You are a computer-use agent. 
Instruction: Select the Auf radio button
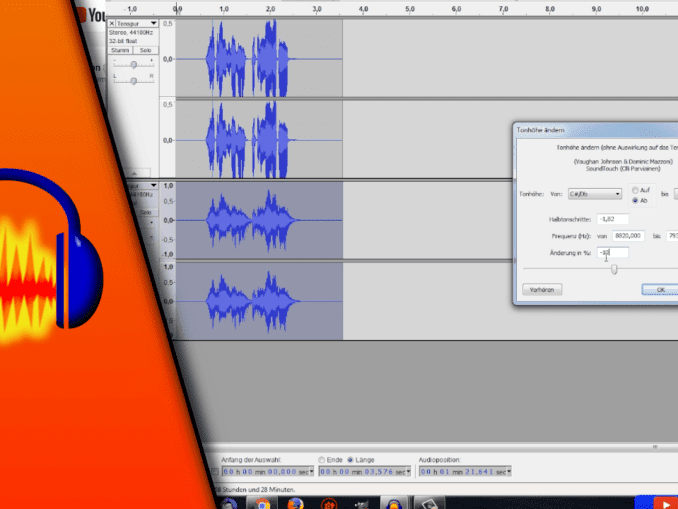(635, 189)
